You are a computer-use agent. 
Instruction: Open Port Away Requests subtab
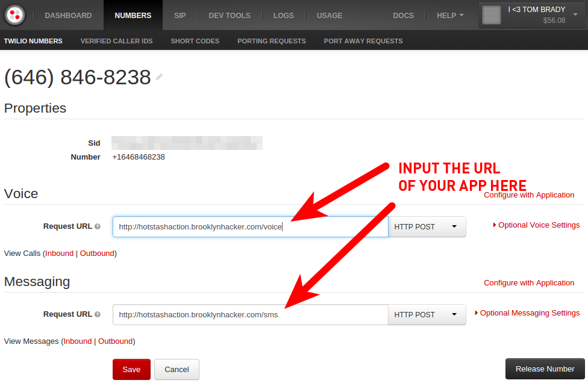coord(363,41)
